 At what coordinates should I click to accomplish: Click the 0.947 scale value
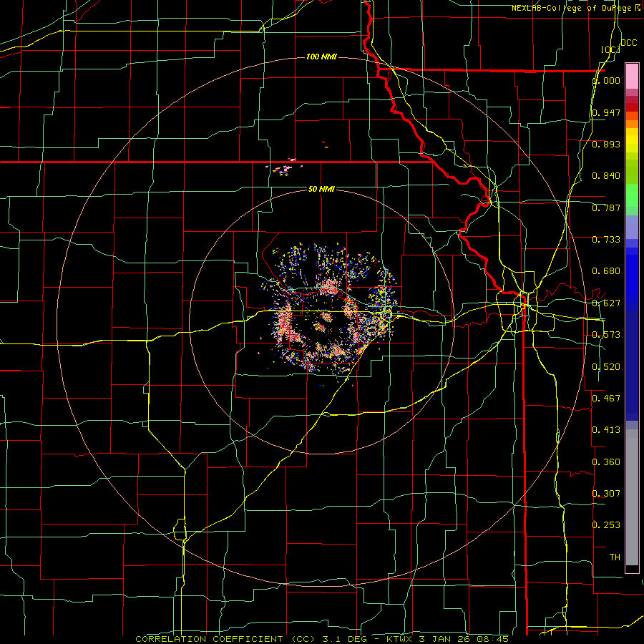tap(606, 112)
